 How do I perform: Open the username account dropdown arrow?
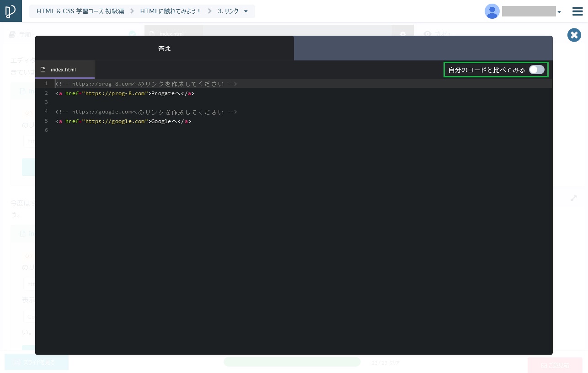coord(559,12)
